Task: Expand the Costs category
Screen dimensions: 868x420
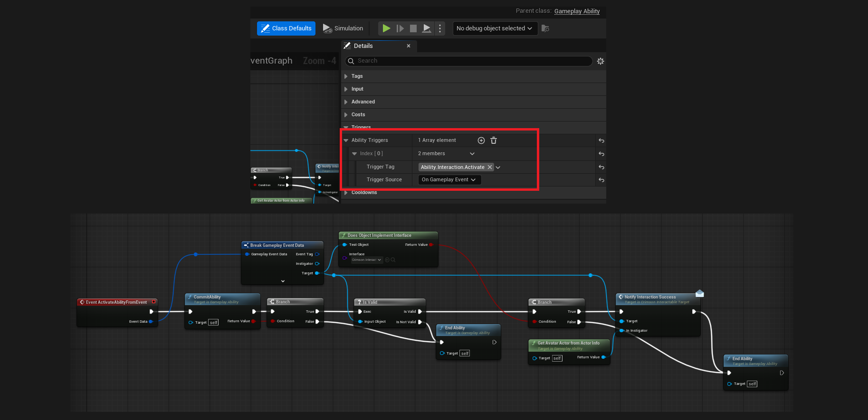Action: (346, 115)
